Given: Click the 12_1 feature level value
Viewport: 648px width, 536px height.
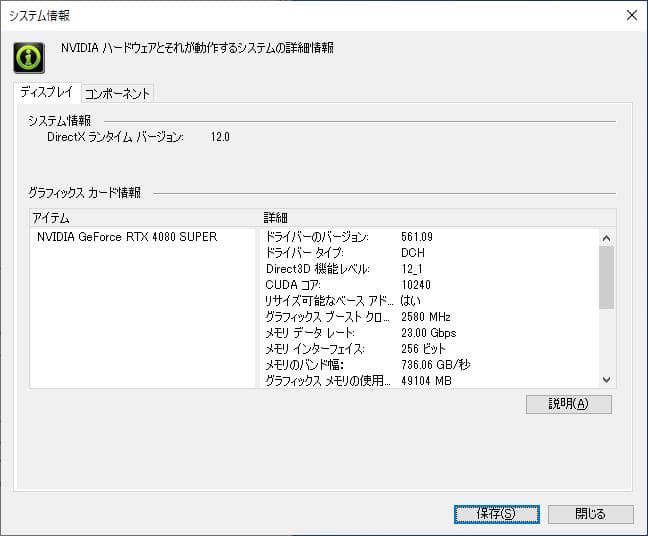Looking at the screenshot, I should (x=412, y=269).
